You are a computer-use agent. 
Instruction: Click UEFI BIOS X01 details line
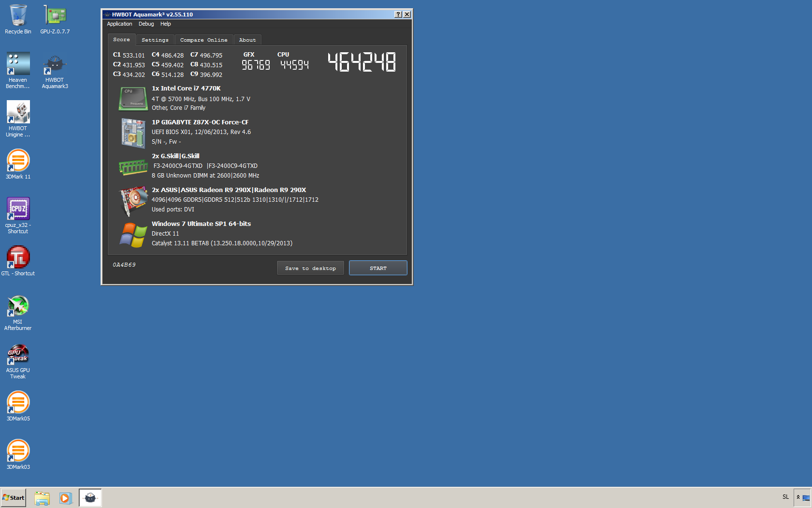201,132
